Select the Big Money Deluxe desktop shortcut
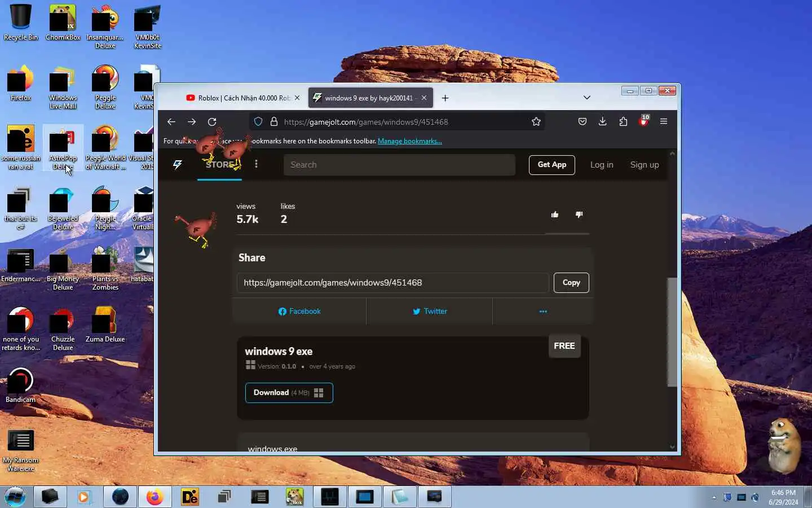 [63, 268]
